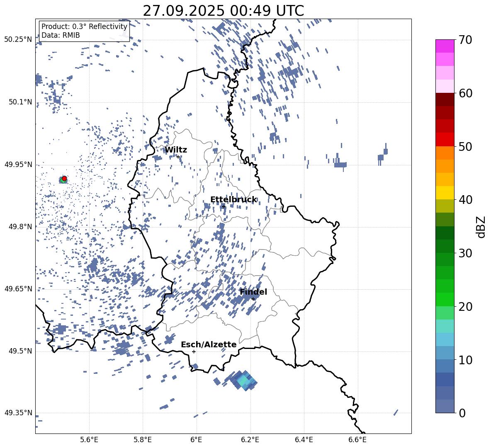Viewport: 491px width, 448px height.
Task: Click the Ettelbruck city label
Action: 233,200
